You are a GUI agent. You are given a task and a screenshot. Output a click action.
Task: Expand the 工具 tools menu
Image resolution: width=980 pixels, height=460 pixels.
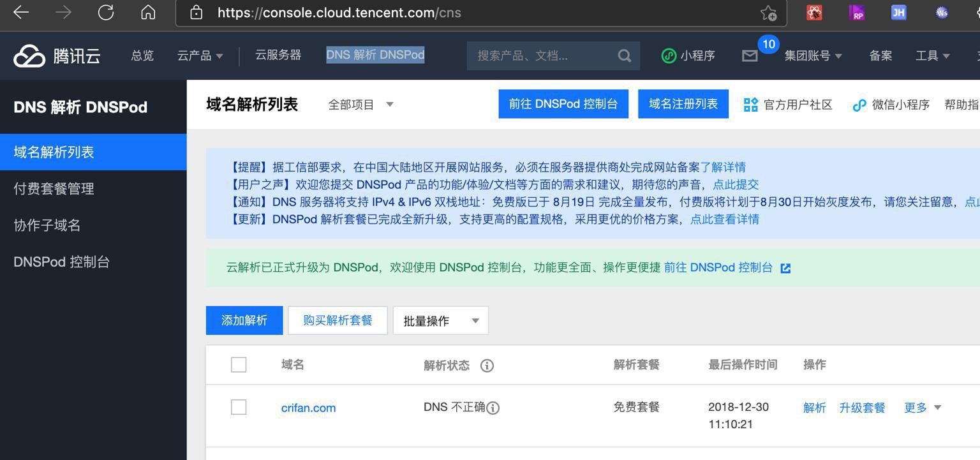coord(933,56)
